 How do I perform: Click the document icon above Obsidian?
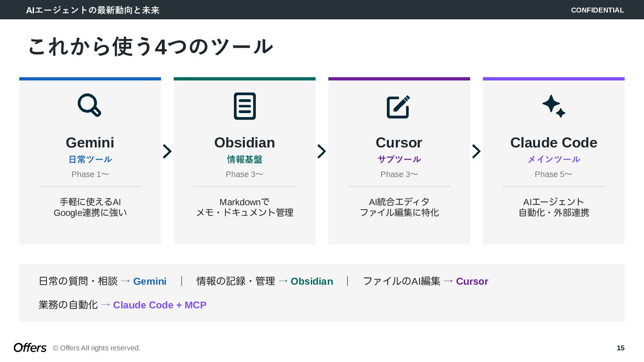pos(245,106)
